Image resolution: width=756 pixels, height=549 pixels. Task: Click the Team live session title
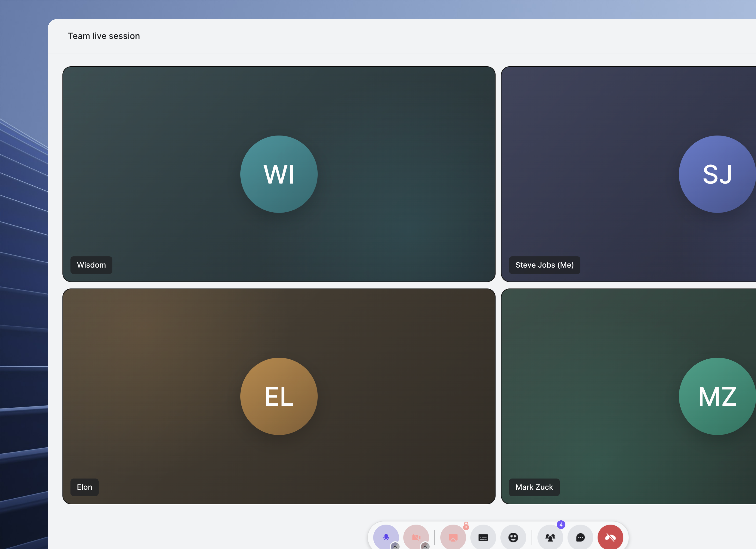(104, 36)
